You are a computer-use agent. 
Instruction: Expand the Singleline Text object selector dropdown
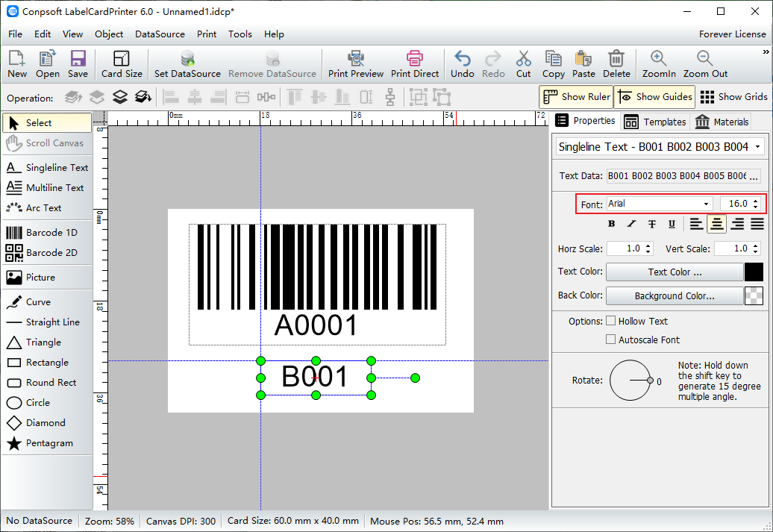(x=758, y=147)
